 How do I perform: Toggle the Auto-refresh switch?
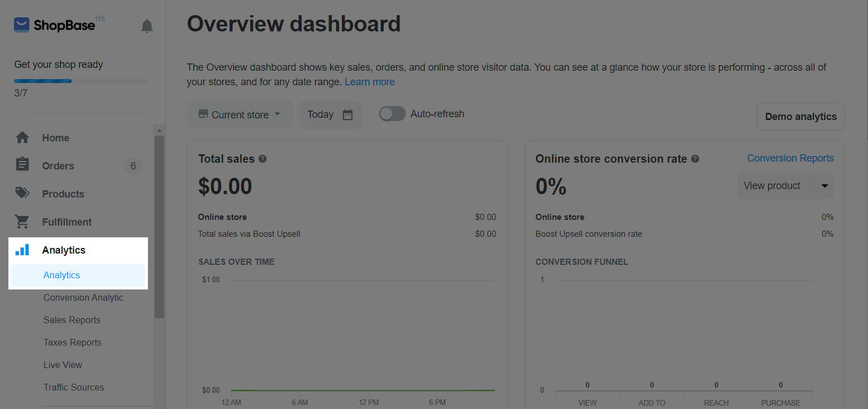coord(392,114)
